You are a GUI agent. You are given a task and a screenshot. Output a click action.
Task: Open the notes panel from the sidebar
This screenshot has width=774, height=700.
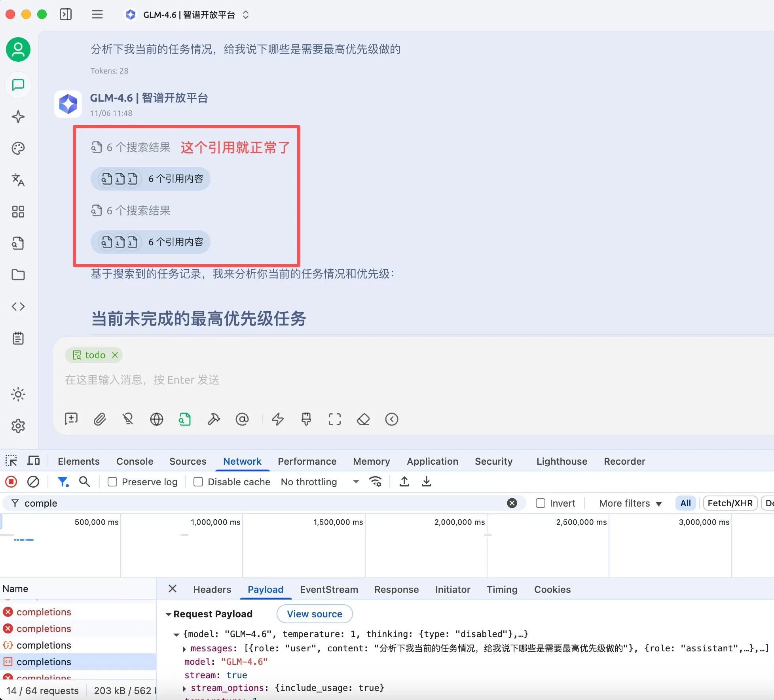tap(18, 338)
